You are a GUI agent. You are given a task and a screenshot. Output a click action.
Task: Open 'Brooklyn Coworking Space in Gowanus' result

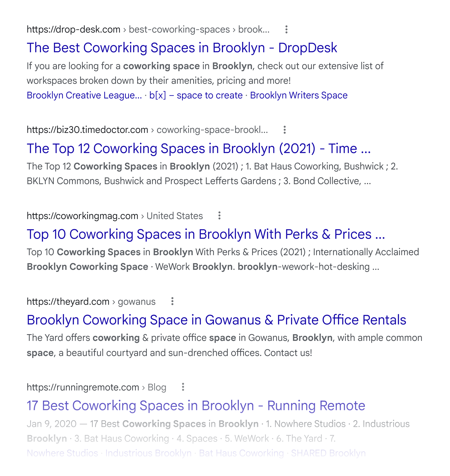(x=216, y=320)
